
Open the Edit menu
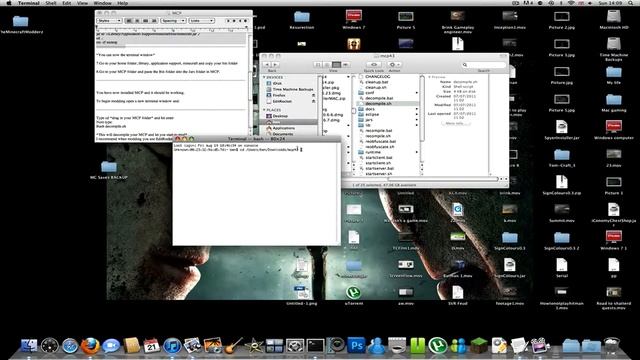[x=67, y=3]
